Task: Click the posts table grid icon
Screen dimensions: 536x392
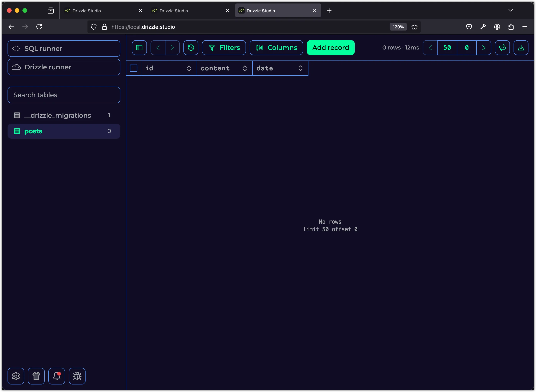Action: click(x=17, y=131)
